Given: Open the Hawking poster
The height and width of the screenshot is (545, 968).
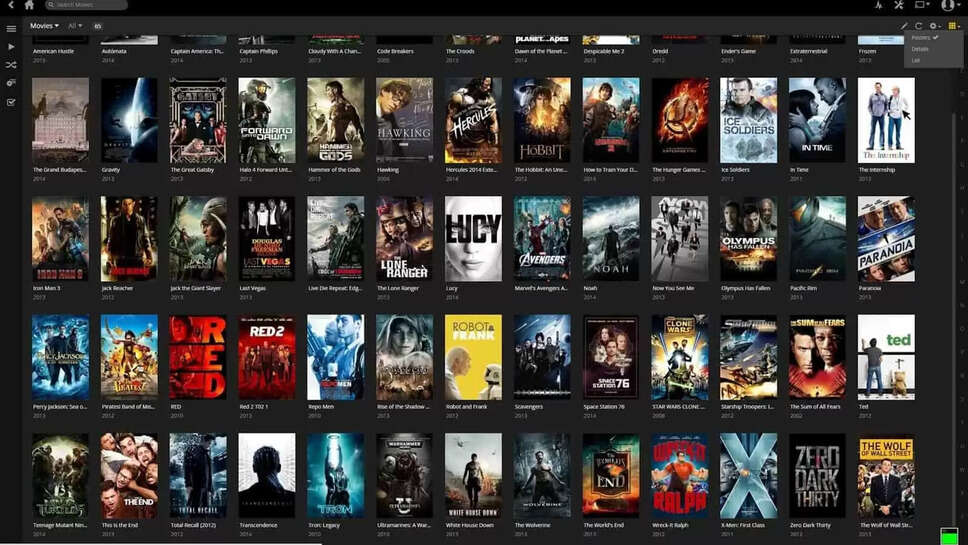Looking at the screenshot, I should [x=404, y=120].
